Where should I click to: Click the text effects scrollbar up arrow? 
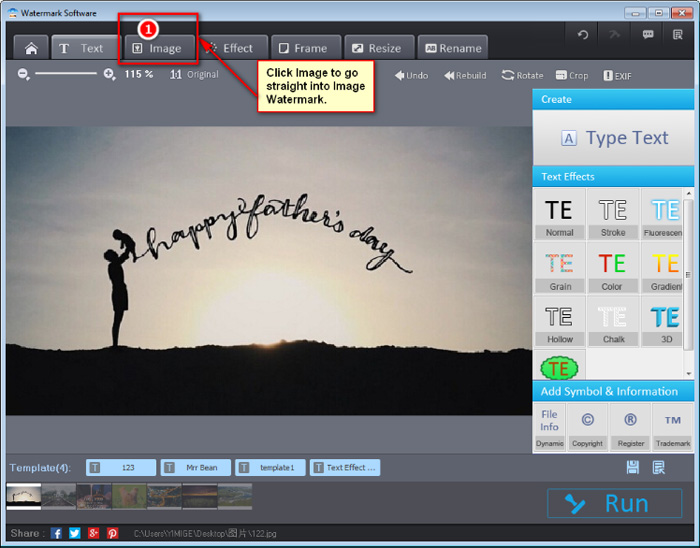(x=688, y=193)
